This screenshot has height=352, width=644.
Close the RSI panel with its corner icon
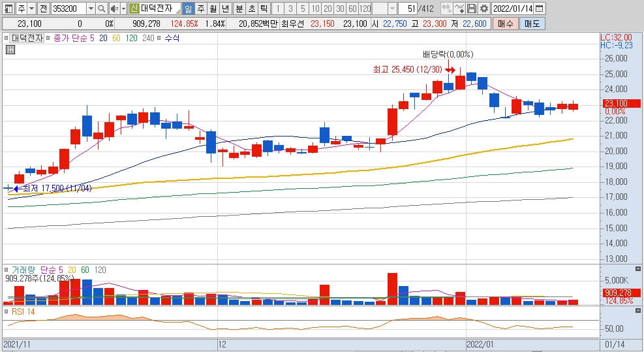pyautogui.click(x=638, y=312)
